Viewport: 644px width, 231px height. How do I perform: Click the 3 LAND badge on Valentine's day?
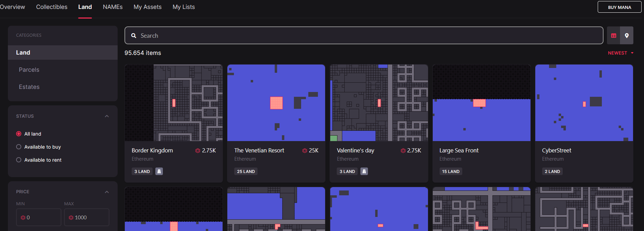[x=347, y=171]
